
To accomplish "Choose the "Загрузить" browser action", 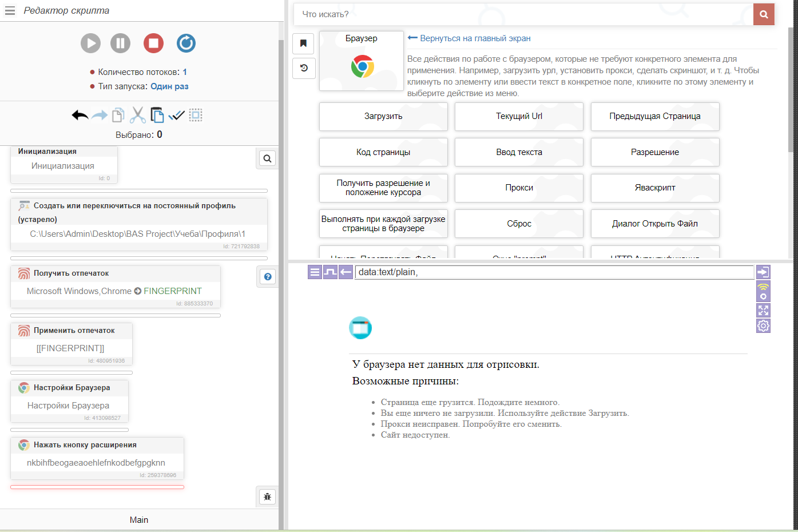I will pyautogui.click(x=383, y=116).
